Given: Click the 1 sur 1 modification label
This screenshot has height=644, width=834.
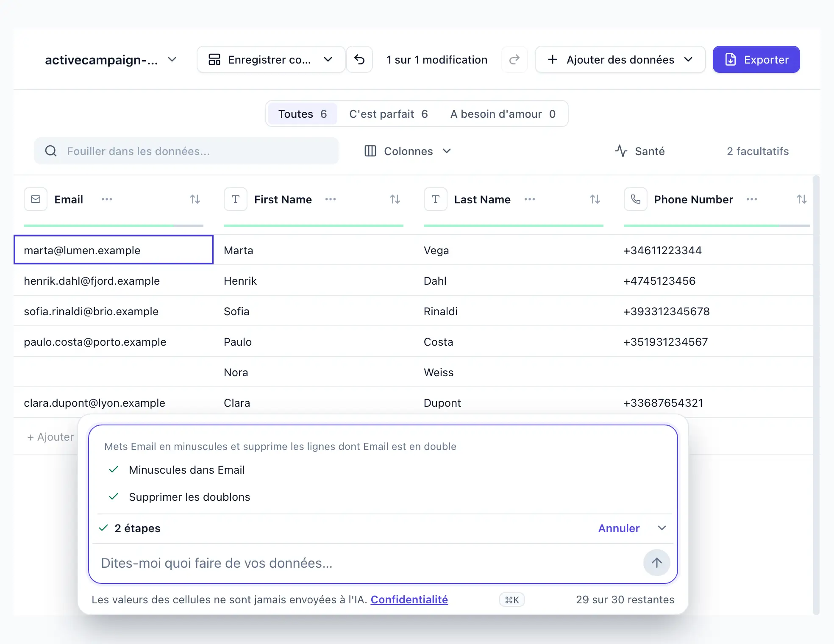Looking at the screenshot, I should [437, 60].
